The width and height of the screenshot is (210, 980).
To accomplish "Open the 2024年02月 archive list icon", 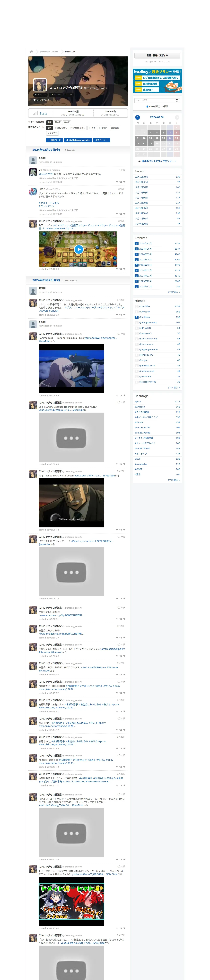I will 136,270.
